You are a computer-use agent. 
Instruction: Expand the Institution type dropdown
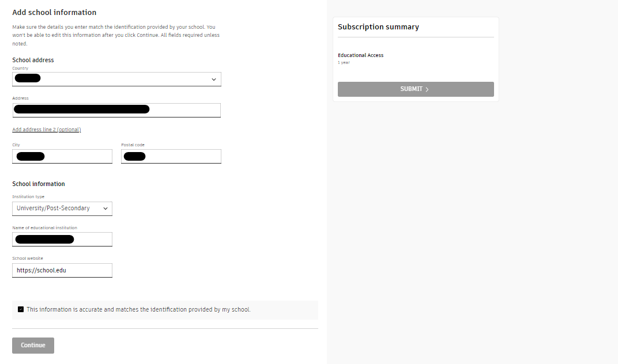(x=62, y=208)
